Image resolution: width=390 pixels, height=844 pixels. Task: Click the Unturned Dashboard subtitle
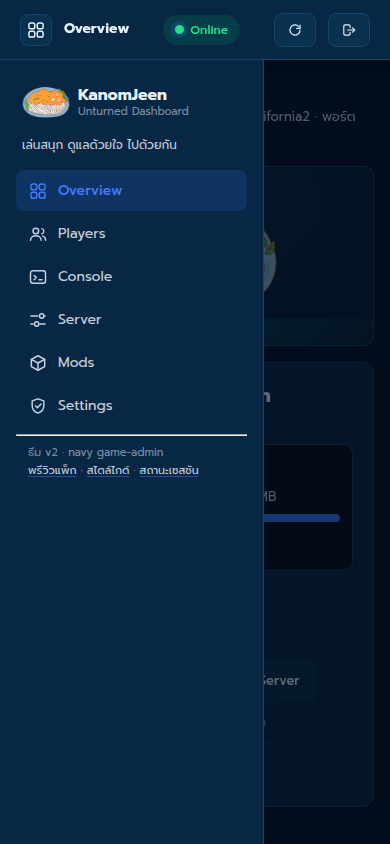[x=133, y=111]
